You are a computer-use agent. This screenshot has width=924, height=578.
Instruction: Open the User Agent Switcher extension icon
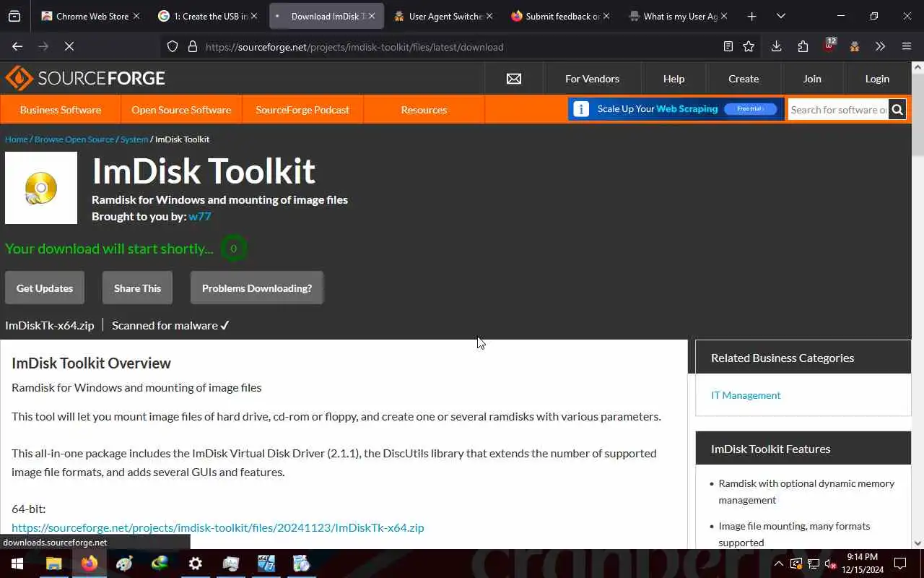coord(855,46)
